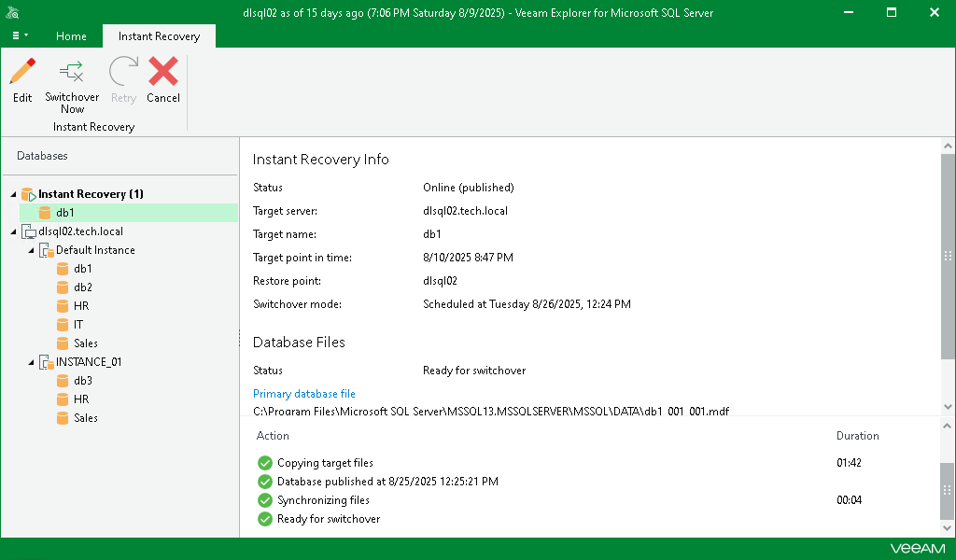This screenshot has width=956, height=560.
Task: Open the Primary database file link
Action: tap(304, 394)
